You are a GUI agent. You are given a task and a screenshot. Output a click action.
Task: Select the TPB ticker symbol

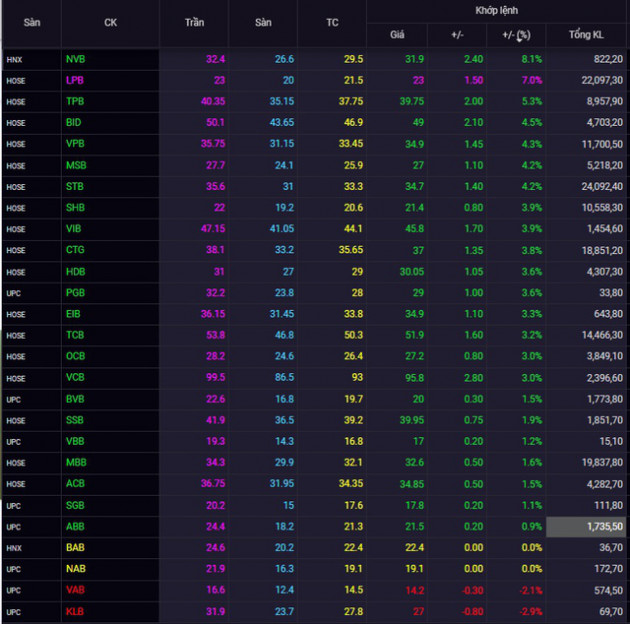(x=75, y=101)
